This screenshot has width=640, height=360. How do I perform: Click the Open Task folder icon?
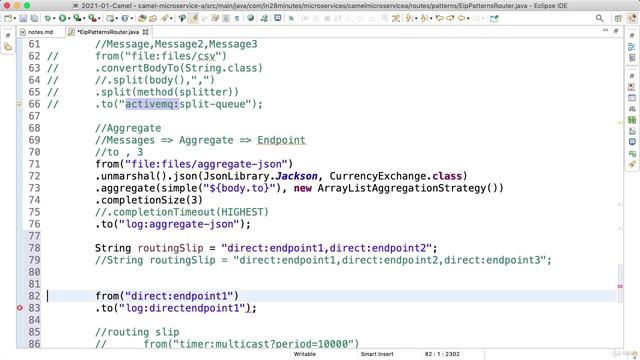pos(153,18)
